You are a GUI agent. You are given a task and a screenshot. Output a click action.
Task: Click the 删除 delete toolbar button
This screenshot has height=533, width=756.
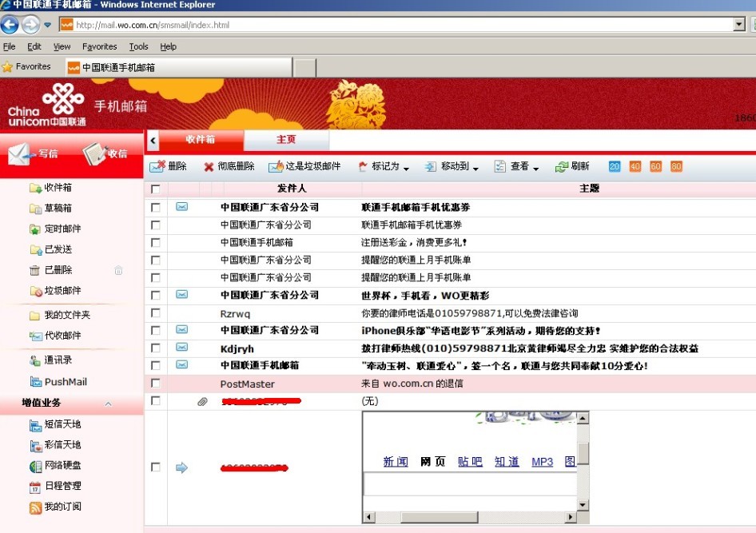click(x=168, y=166)
